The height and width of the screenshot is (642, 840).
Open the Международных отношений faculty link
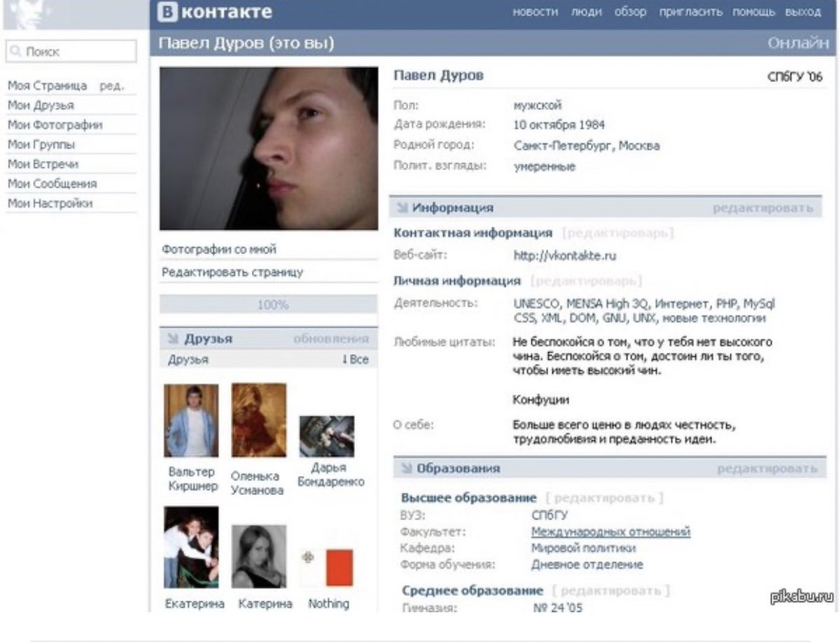coord(610,532)
